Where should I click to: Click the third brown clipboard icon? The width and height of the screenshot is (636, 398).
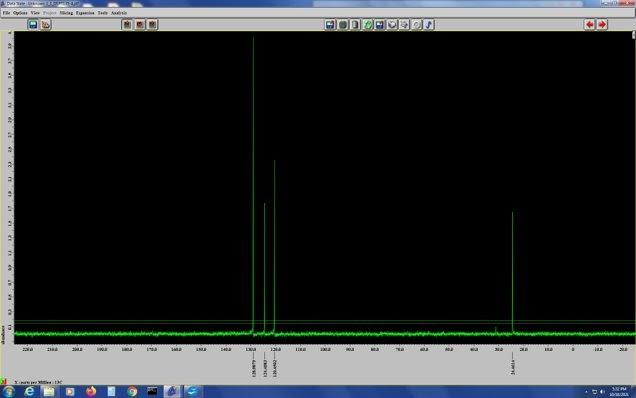[x=152, y=25]
